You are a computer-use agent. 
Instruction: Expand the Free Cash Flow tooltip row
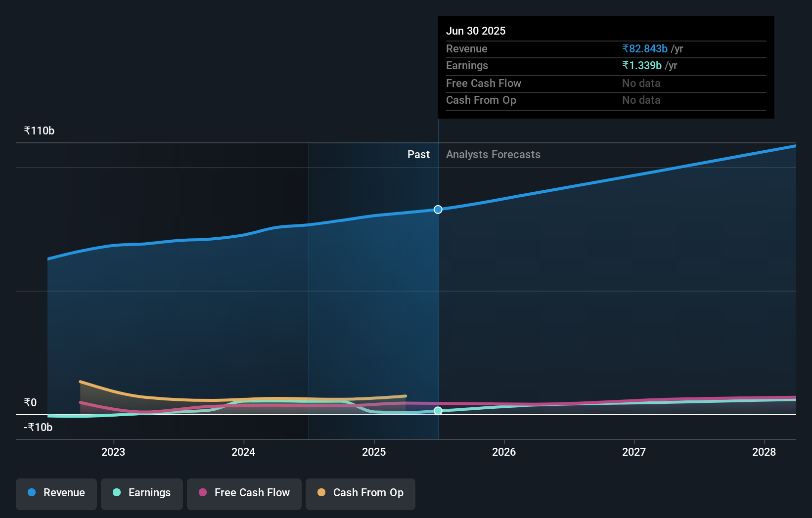click(x=483, y=83)
